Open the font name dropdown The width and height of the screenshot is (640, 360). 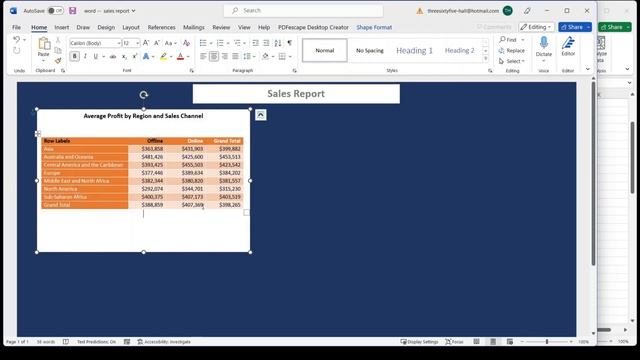coord(119,43)
